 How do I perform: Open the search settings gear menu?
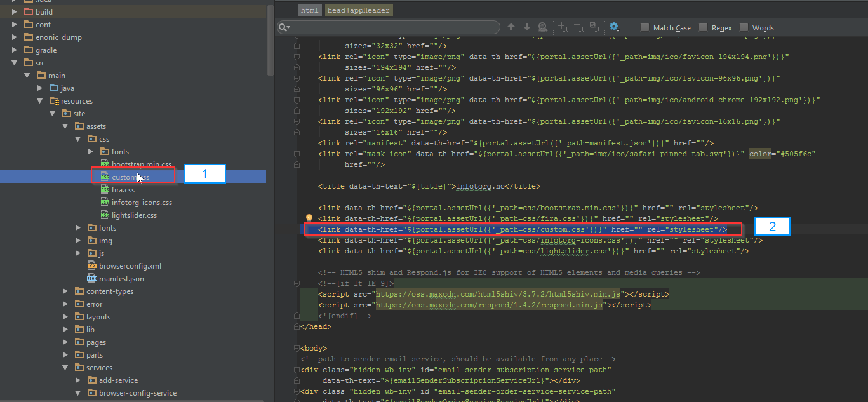614,27
